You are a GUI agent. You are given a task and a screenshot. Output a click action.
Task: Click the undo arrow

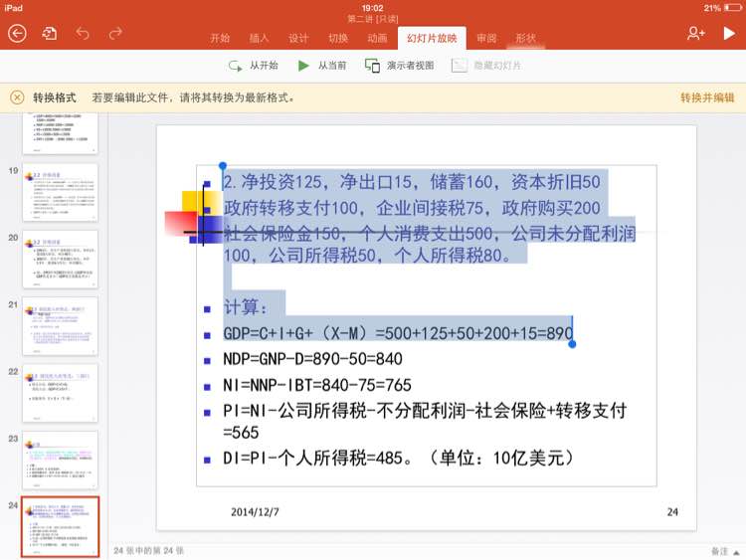pyautogui.click(x=83, y=33)
